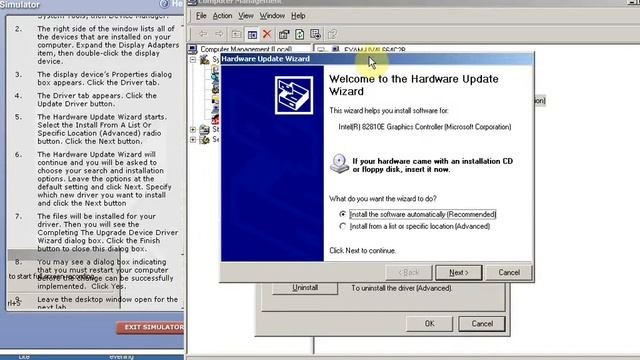640x360 pixels.
Task: Click 'Intel(R) 82810E Graphics Controller' device name
Action: click(424, 127)
